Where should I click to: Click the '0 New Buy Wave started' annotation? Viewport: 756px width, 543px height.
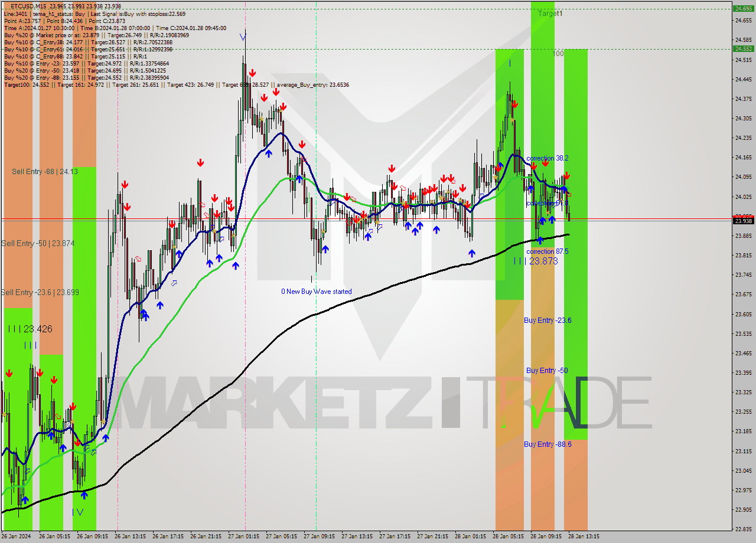[x=316, y=292]
